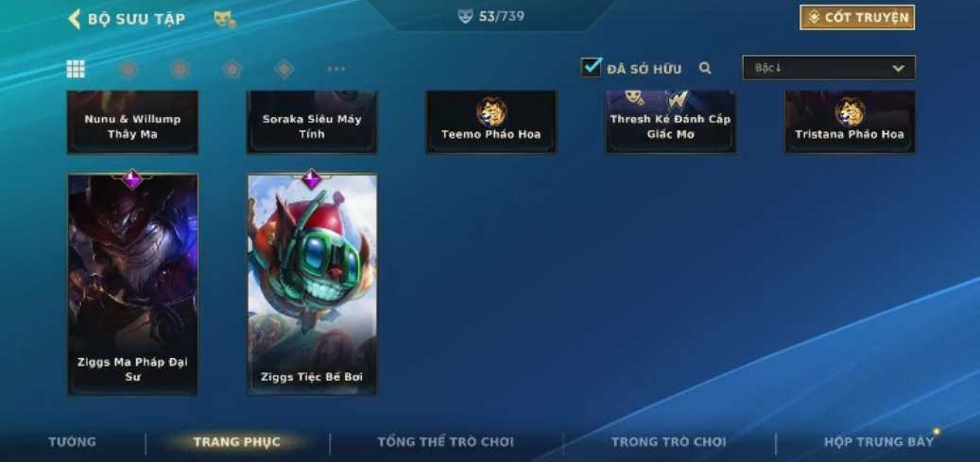Select the grid all-tiers filter icon
Image resolution: width=980 pixels, height=462 pixels.
pyautogui.click(x=76, y=69)
